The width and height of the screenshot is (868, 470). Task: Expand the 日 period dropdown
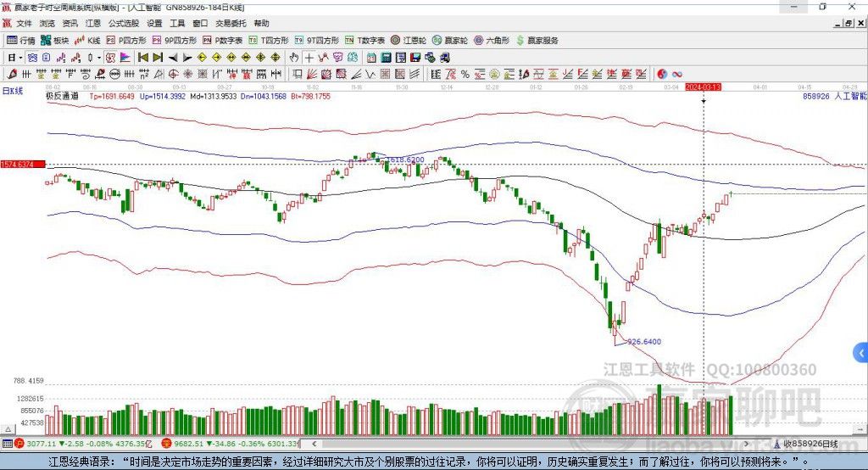(20, 58)
